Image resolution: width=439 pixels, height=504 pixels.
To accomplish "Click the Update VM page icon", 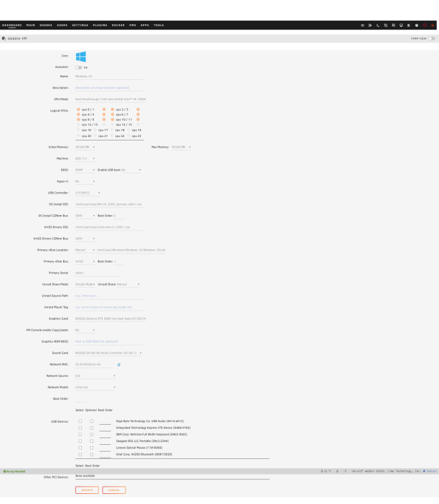I will pyautogui.click(x=4, y=38).
